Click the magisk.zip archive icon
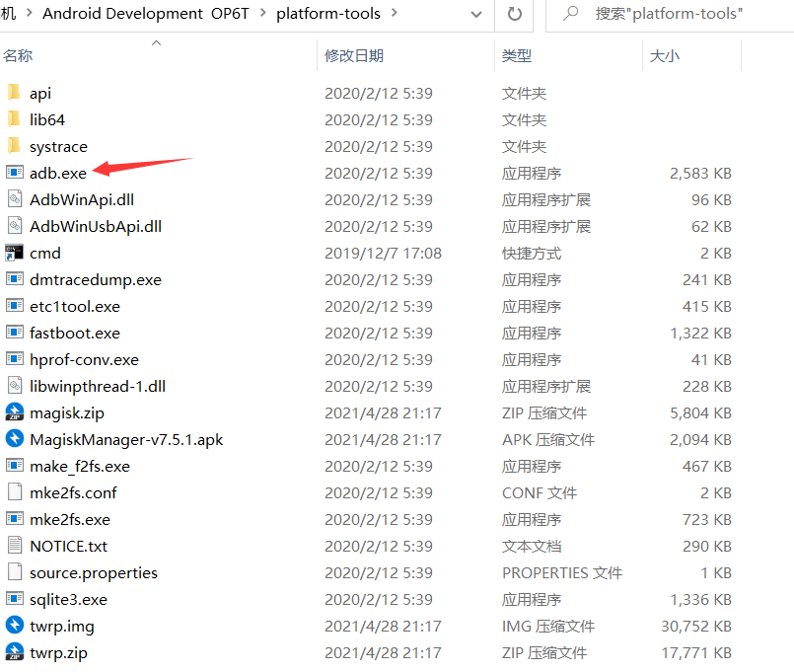794x672 pixels. (x=15, y=412)
